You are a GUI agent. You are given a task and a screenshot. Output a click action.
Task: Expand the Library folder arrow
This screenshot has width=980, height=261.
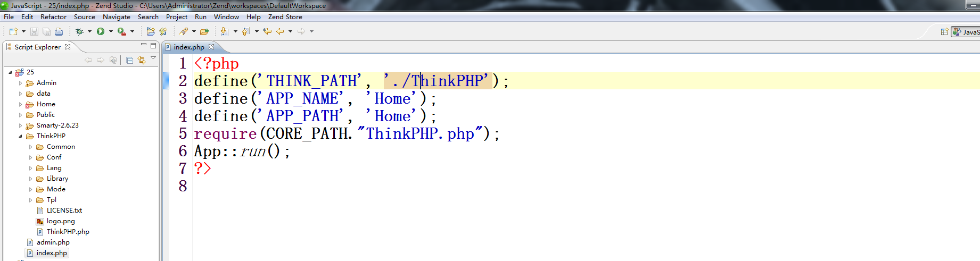(x=30, y=179)
